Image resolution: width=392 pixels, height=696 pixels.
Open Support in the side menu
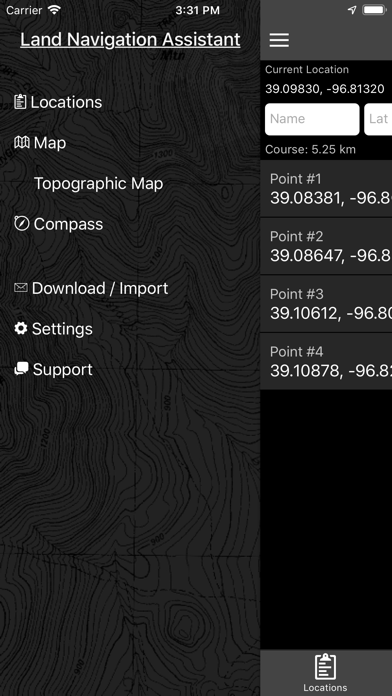pyautogui.click(x=63, y=369)
